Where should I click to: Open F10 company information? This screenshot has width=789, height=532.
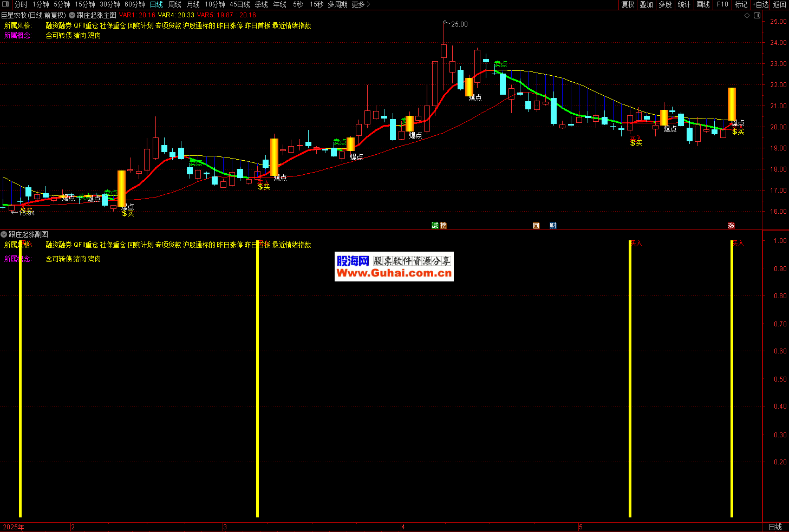tap(722, 4)
